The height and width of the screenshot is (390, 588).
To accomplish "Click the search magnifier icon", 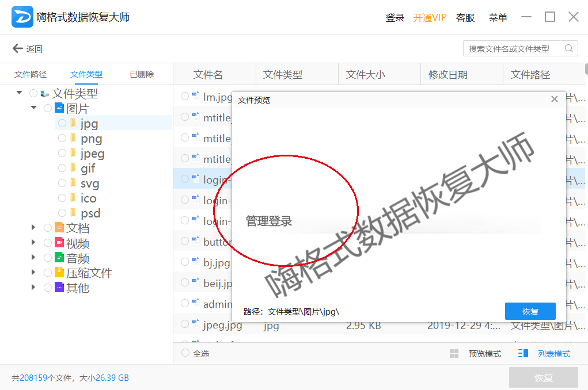I will (x=568, y=49).
